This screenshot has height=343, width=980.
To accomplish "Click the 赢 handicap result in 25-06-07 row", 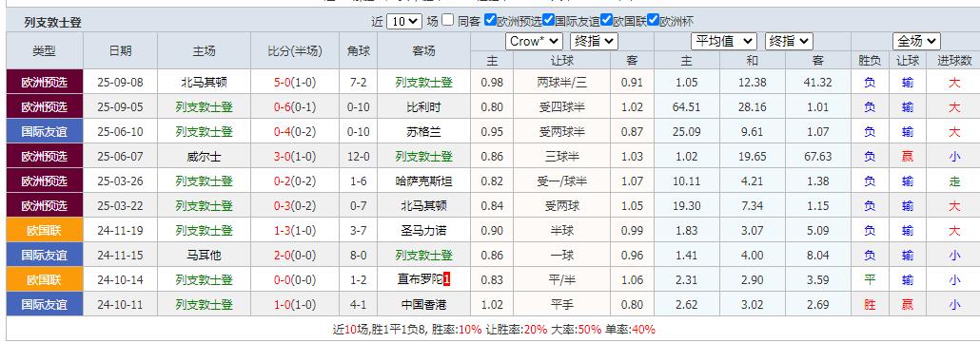I will coord(908,157).
